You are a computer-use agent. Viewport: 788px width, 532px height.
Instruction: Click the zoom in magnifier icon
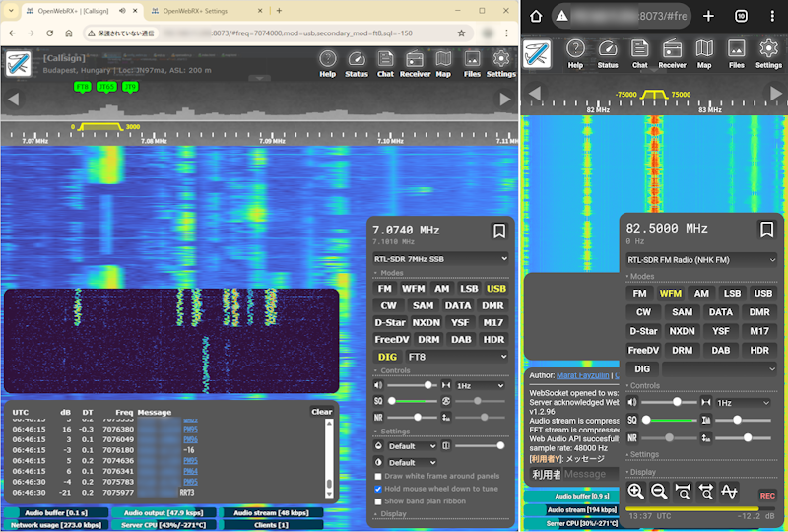pyautogui.click(x=636, y=491)
